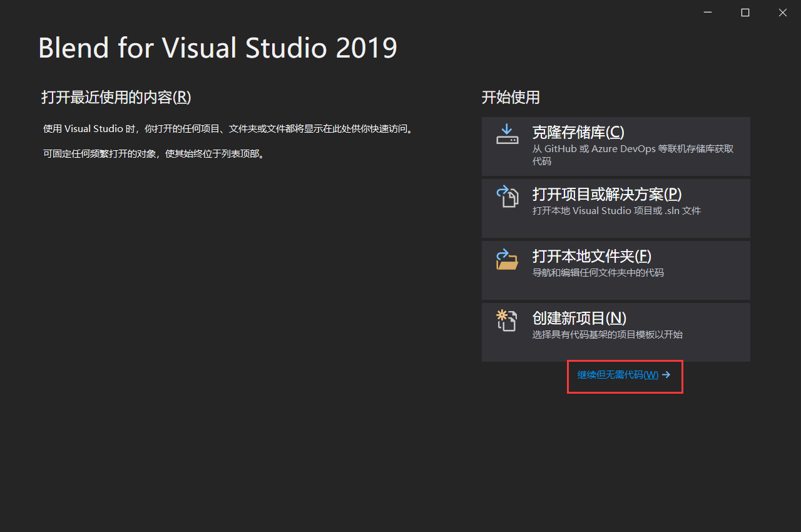Image resolution: width=801 pixels, height=532 pixels.
Task: Open the 克隆存储库(C) card title
Action: click(x=578, y=133)
